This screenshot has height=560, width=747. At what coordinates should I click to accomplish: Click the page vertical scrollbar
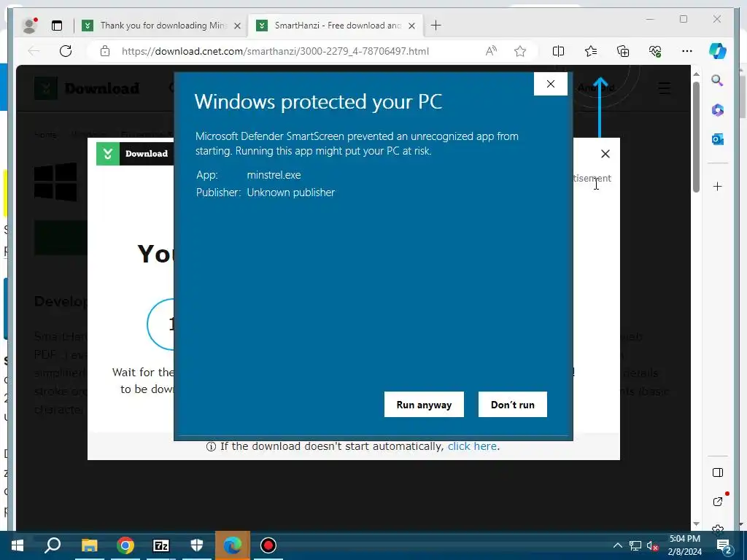click(x=696, y=137)
